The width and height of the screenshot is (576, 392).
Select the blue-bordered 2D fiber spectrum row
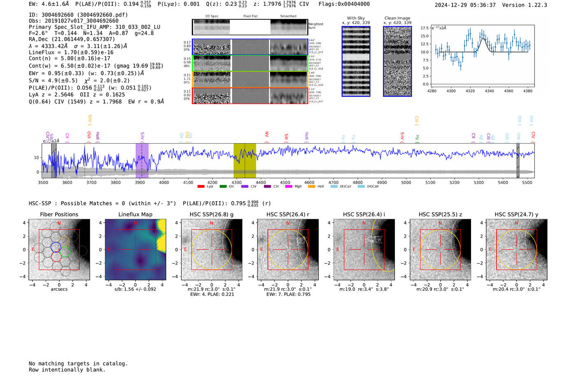[250, 47]
